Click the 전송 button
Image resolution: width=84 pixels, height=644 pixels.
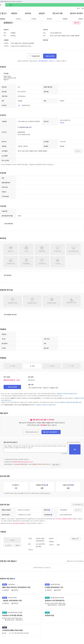click(x=75, y=449)
